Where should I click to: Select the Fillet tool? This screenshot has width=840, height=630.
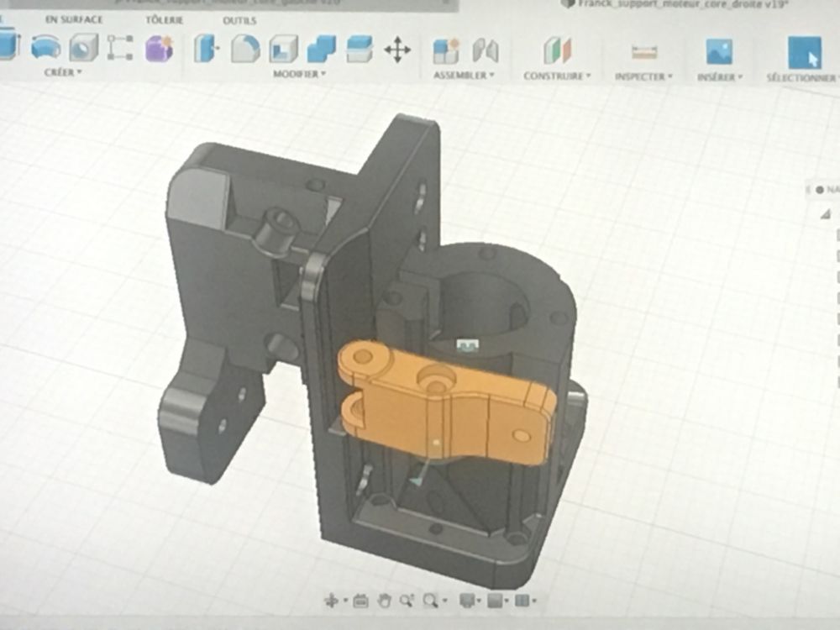(x=245, y=49)
